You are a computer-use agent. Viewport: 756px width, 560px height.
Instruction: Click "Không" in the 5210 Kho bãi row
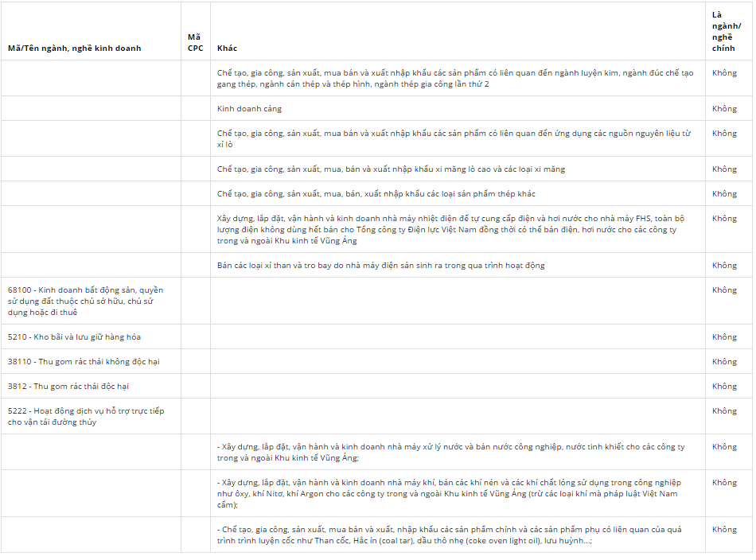(724, 337)
